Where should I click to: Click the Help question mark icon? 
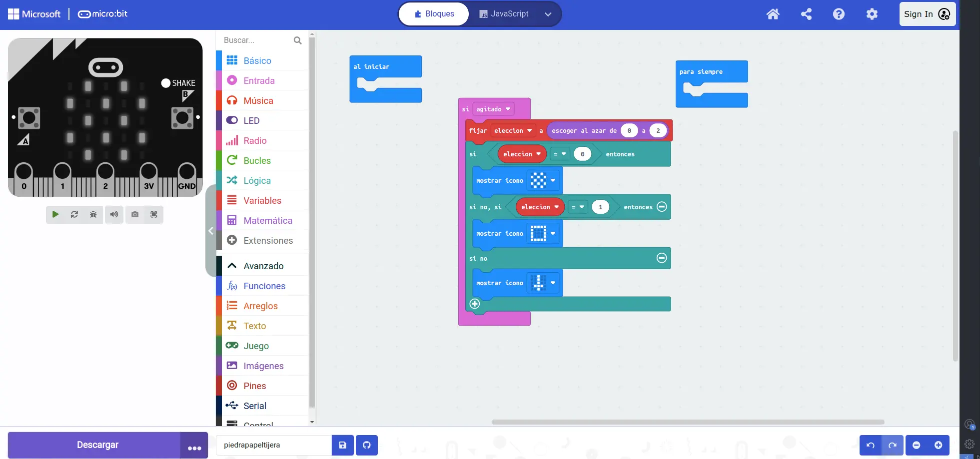pyautogui.click(x=839, y=14)
